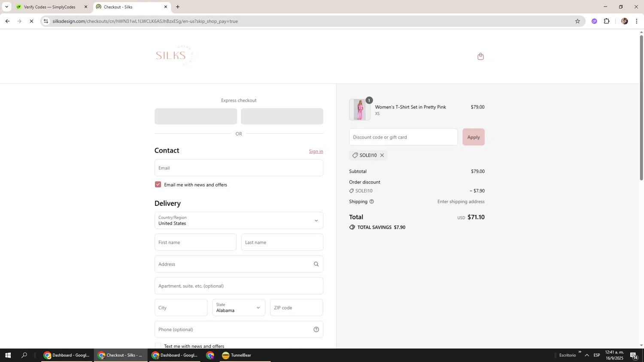The width and height of the screenshot is (644, 362).
Task: Click the First name field
Action: tap(195, 242)
